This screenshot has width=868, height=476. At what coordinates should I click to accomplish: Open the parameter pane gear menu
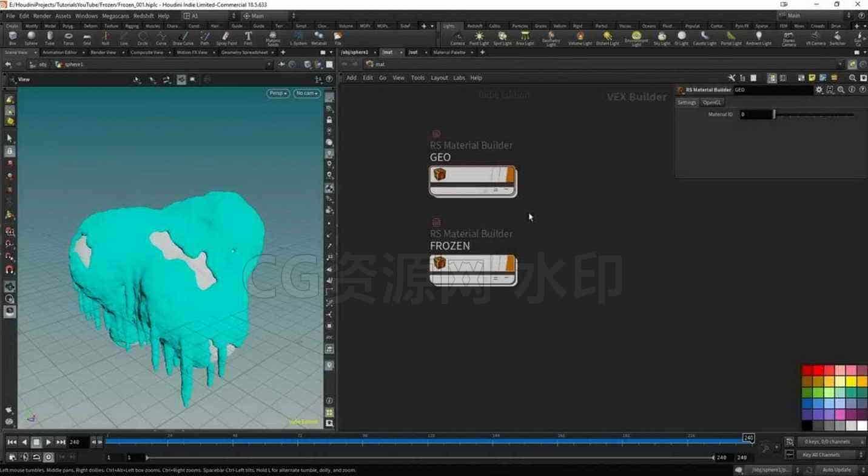pyautogui.click(x=819, y=90)
